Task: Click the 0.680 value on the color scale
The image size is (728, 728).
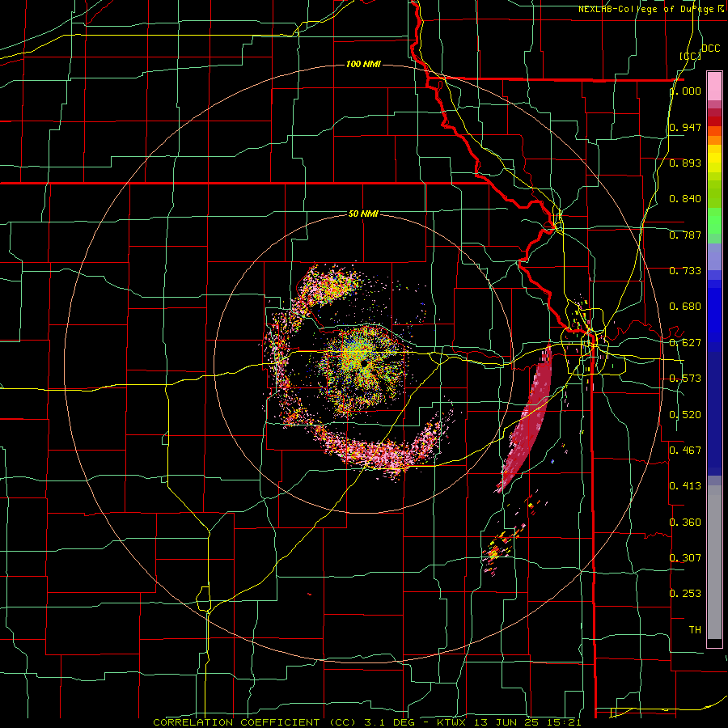Action: click(685, 307)
